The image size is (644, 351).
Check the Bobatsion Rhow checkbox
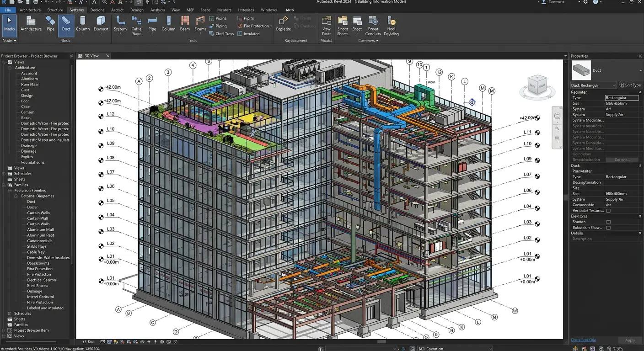click(x=608, y=228)
